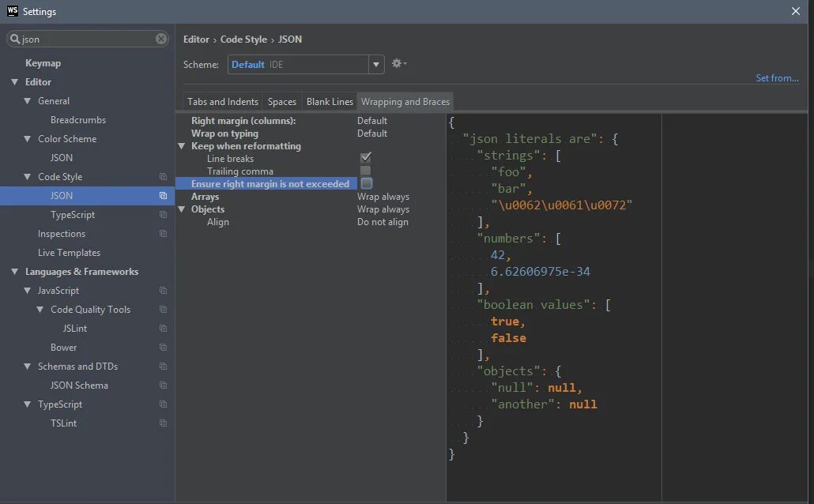
Task: Open the scheme gear actions menu
Action: [398, 63]
